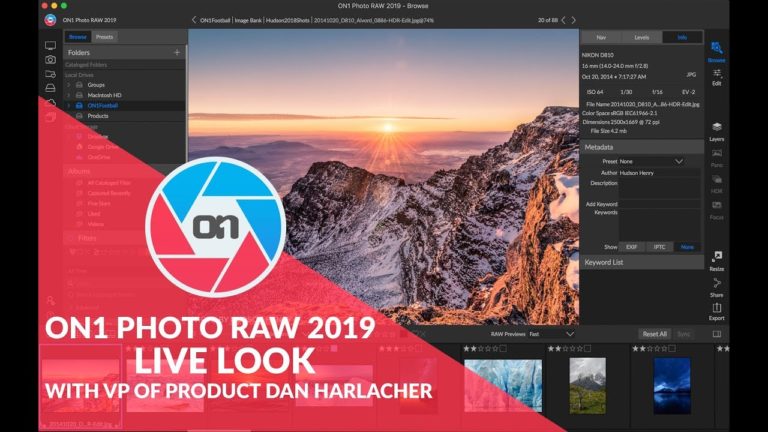Click the Sync button

coord(684,334)
